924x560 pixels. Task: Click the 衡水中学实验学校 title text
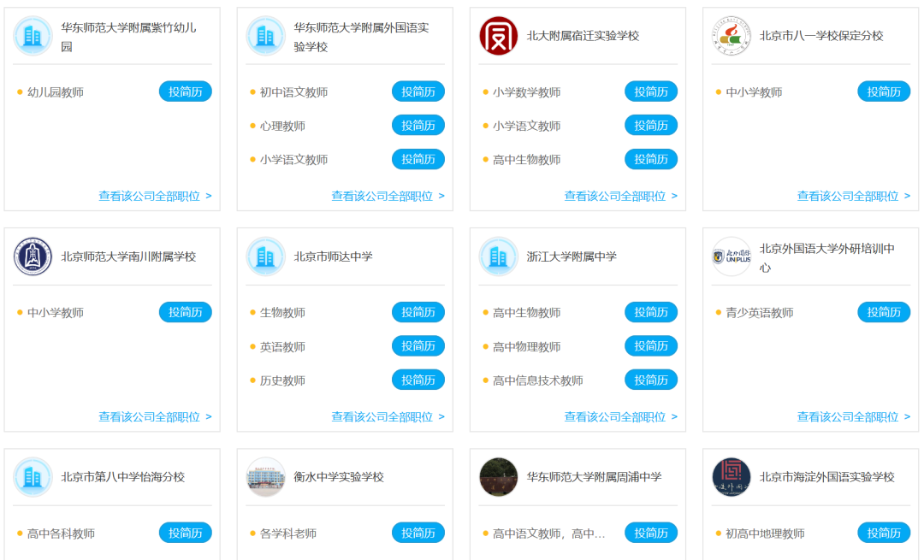pos(339,477)
